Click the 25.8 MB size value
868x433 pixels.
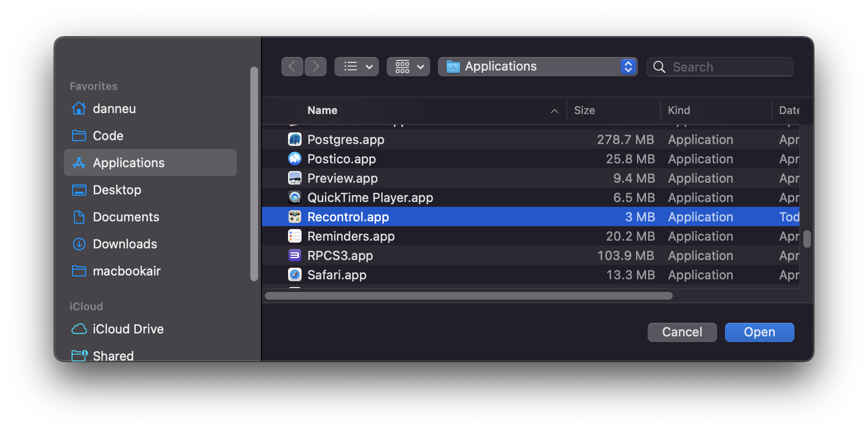click(x=630, y=159)
